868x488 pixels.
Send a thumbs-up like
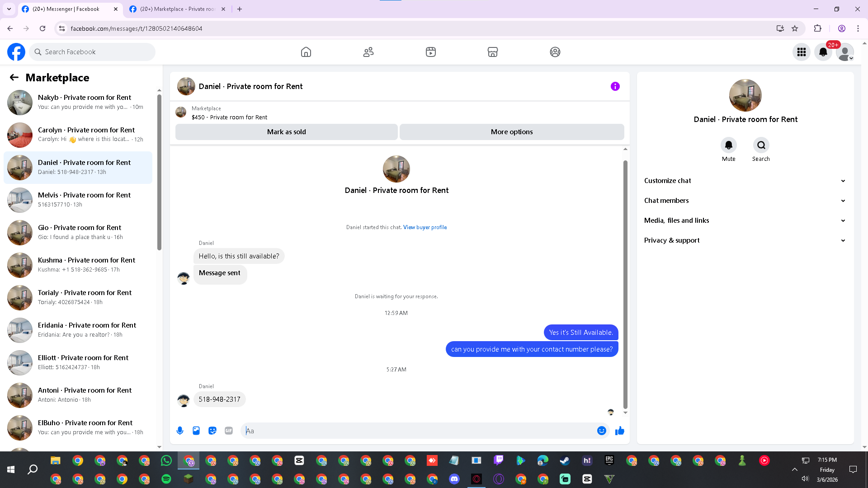click(x=620, y=431)
